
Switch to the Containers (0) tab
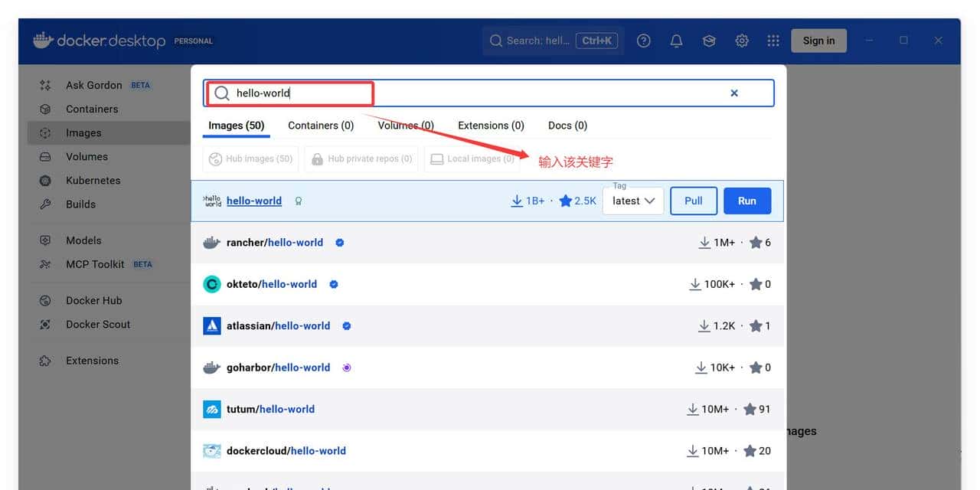pyautogui.click(x=321, y=126)
